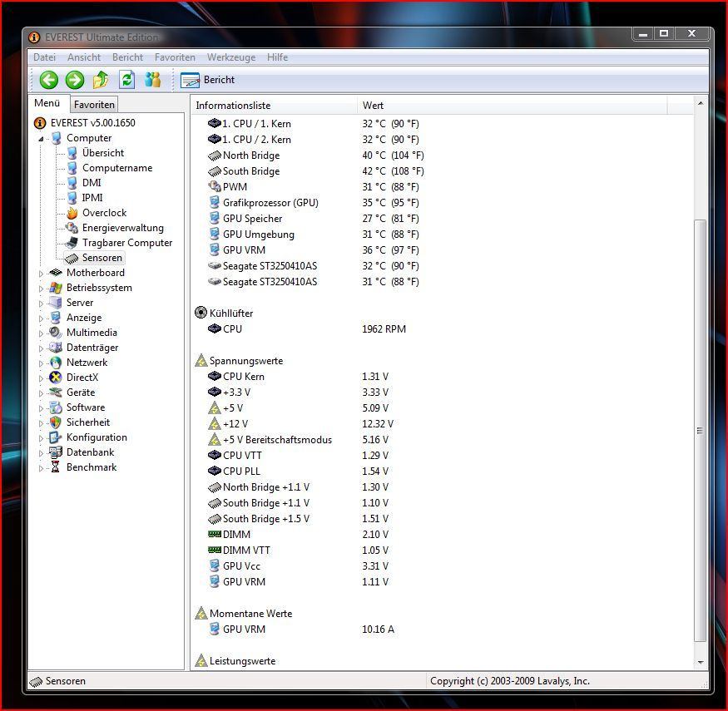Select the Overclock flame icon
Screen dimensions: 728x711
pos(72,213)
